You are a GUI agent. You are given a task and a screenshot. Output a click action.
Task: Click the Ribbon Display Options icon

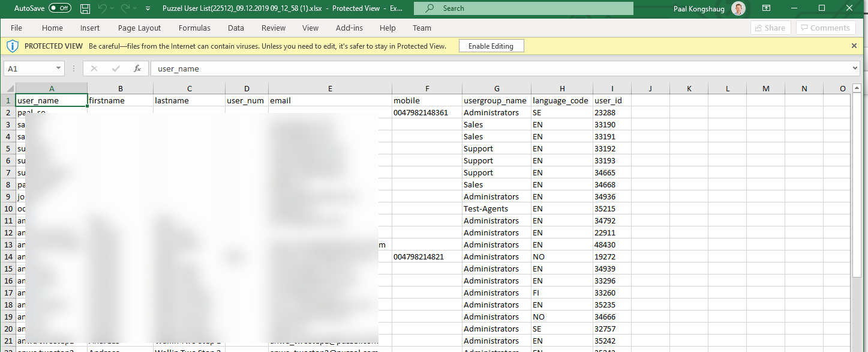766,8
